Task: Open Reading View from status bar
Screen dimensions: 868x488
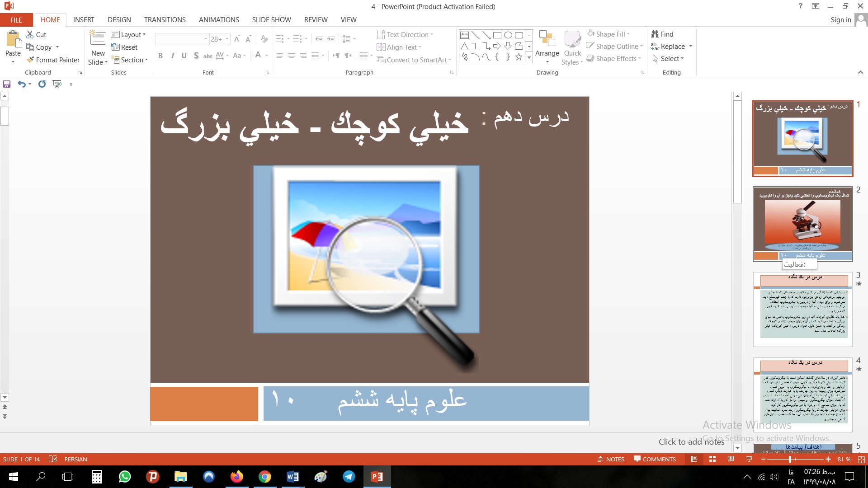Action: [x=731, y=459]
